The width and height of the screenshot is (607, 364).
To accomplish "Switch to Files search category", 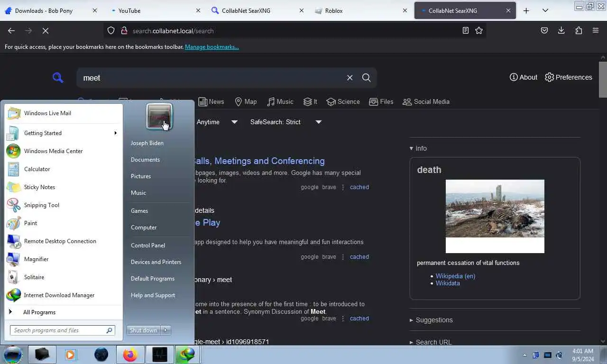I will [381, 101].
